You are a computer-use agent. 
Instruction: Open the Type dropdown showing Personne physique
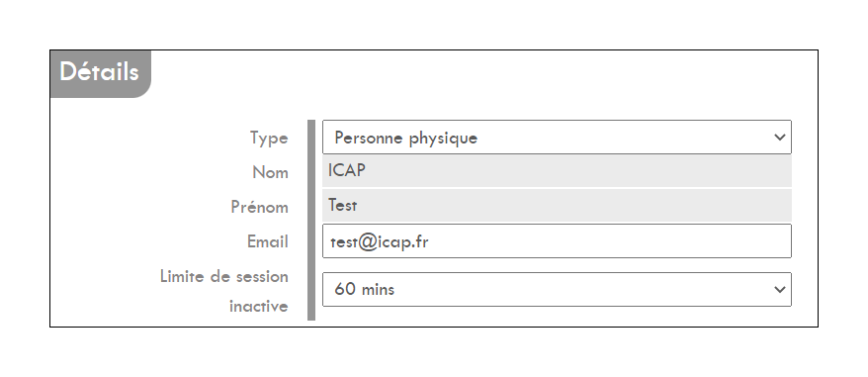557,137
